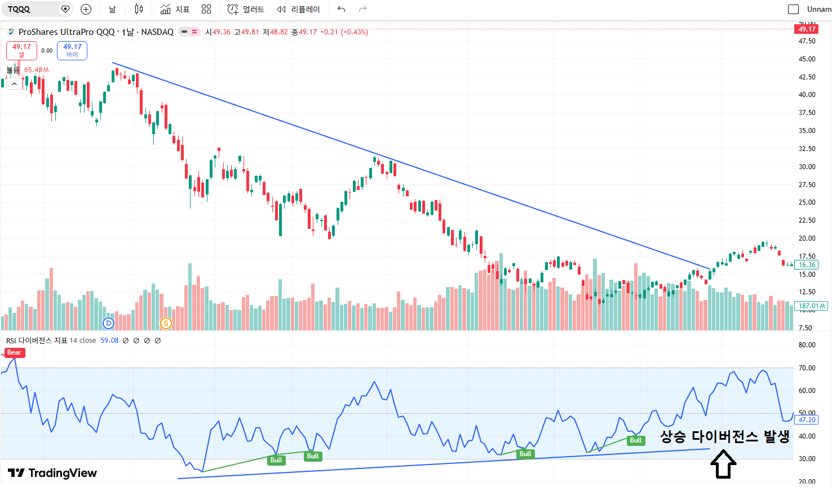Click the opening price 시49.36 value

218,32
